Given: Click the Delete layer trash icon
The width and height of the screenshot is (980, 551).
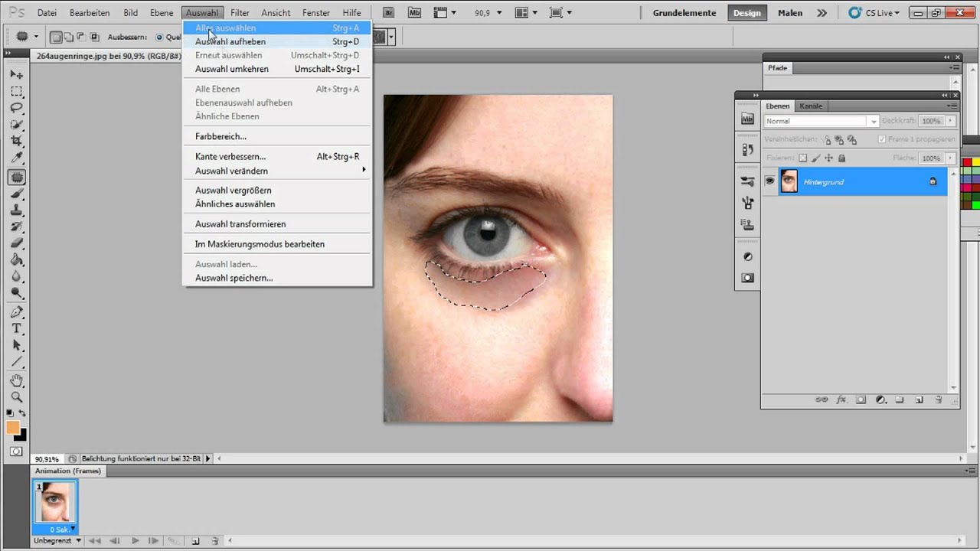Looking at the screenshot, I should (x=939, y=399).
